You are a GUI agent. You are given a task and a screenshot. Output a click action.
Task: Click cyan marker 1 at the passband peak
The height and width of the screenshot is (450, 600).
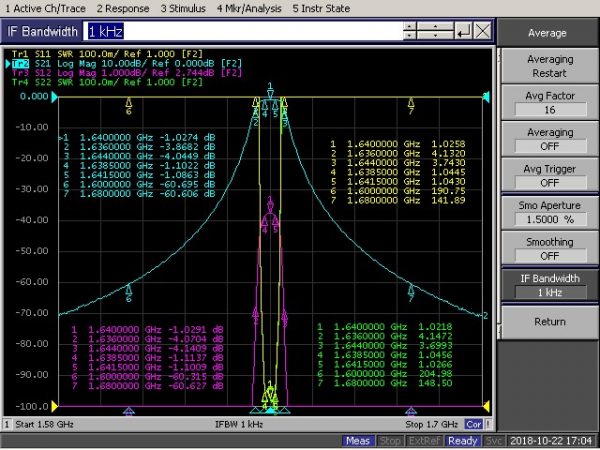point(270,93)
